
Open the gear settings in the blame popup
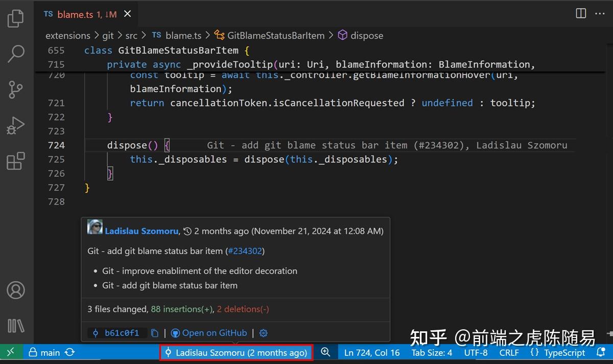coord(263,333)
